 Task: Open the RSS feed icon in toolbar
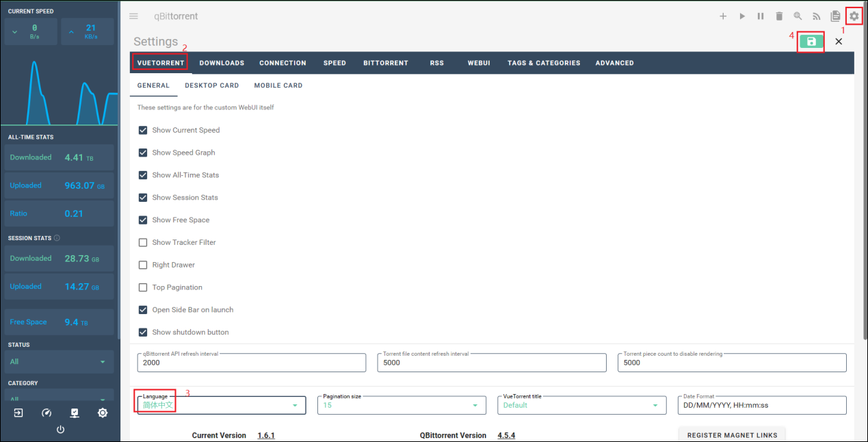[x=816, y=16]
